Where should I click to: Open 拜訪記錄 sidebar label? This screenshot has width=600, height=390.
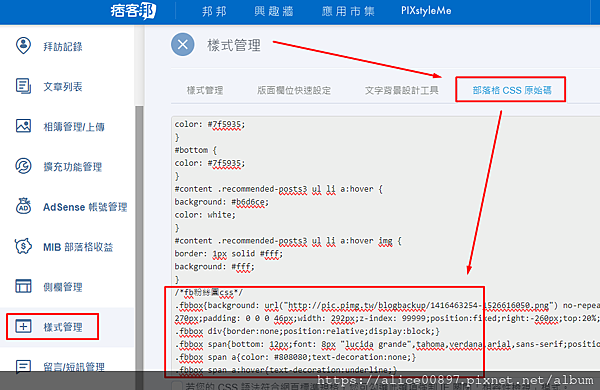63,47
